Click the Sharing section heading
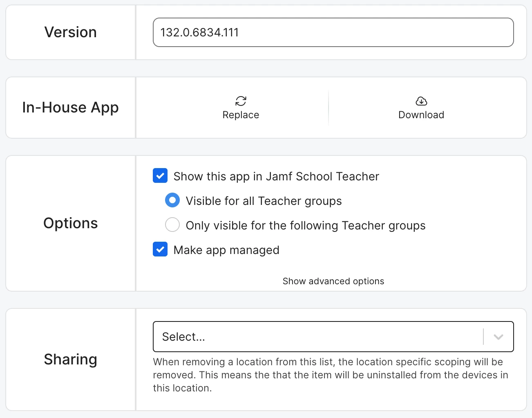The height and width of the screenshot is (418, 532). (71, 360)
